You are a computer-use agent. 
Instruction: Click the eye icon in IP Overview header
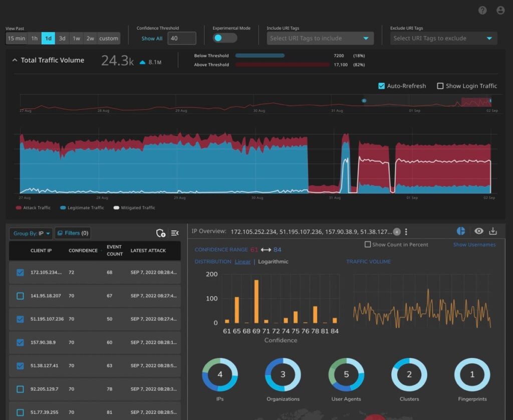478,231
